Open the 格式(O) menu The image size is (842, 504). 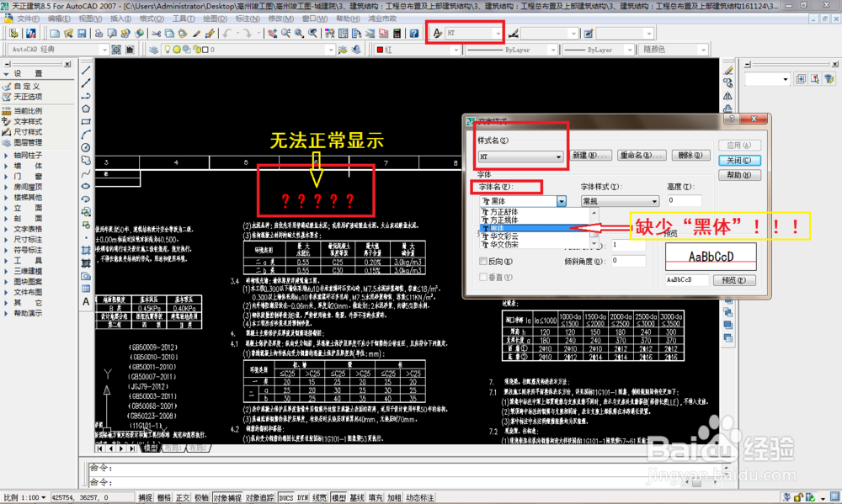click(x=152, y=19)
